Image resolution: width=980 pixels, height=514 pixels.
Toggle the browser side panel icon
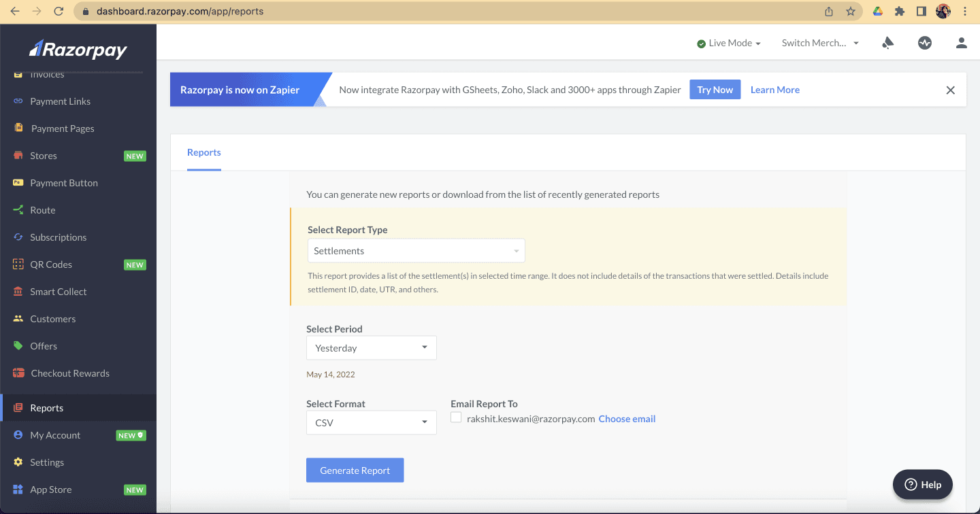tap(921, 11)
